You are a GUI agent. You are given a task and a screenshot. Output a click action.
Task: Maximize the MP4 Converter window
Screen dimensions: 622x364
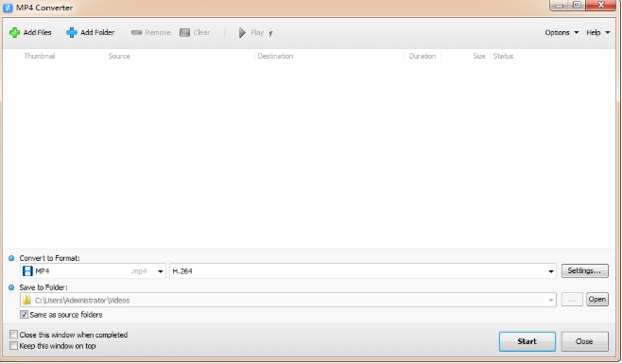[x=578, y=5]
